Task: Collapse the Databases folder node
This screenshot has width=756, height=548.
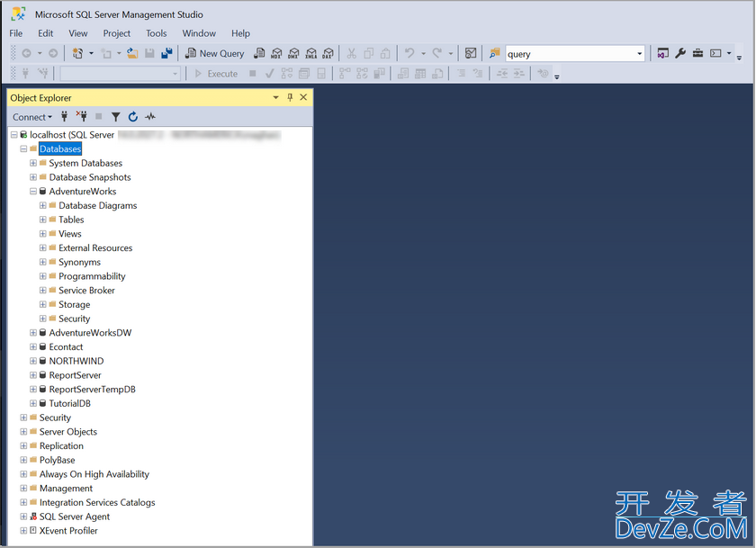Action: (23, 149)
